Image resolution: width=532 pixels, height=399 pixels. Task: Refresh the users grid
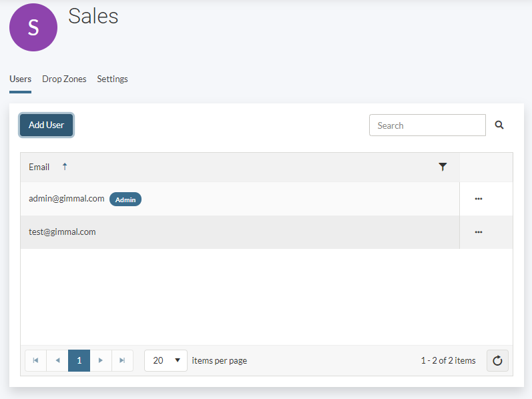point(497,361)
